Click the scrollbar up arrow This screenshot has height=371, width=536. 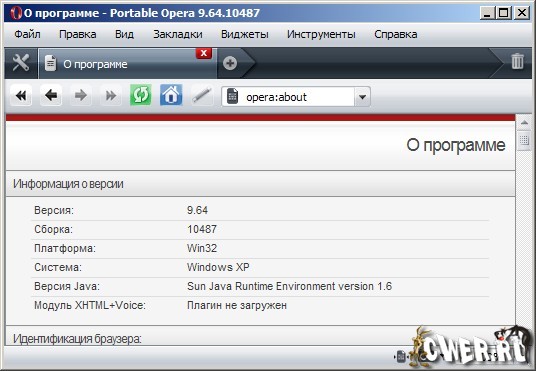point(524,123)
